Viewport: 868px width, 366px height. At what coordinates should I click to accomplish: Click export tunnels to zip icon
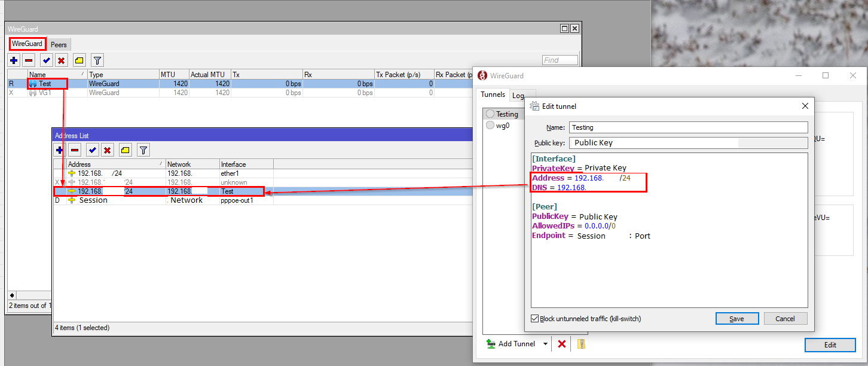point(580,344)
